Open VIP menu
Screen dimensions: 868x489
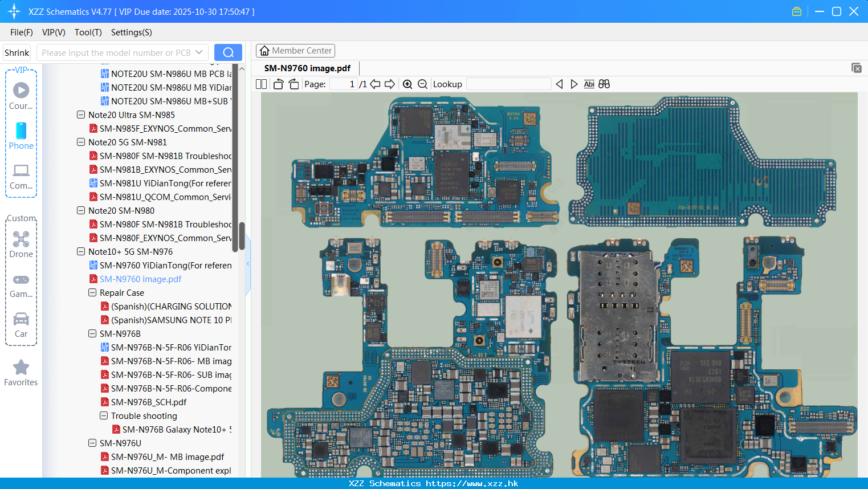point(54,32)
